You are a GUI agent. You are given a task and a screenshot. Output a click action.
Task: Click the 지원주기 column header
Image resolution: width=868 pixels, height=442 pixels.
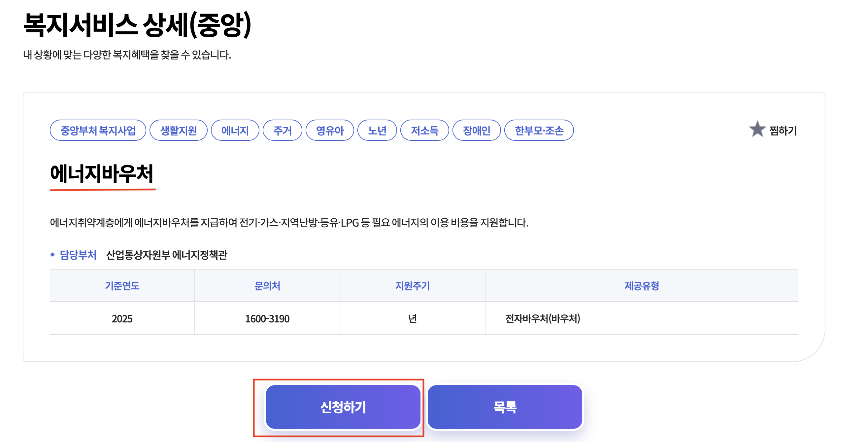(x=413, y=286)
